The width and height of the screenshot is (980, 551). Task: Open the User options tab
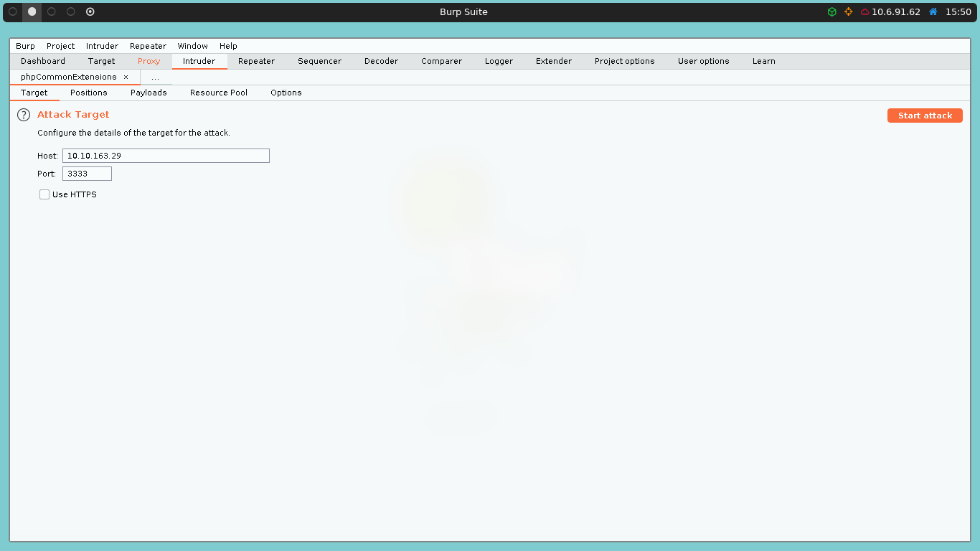point(703,61)
